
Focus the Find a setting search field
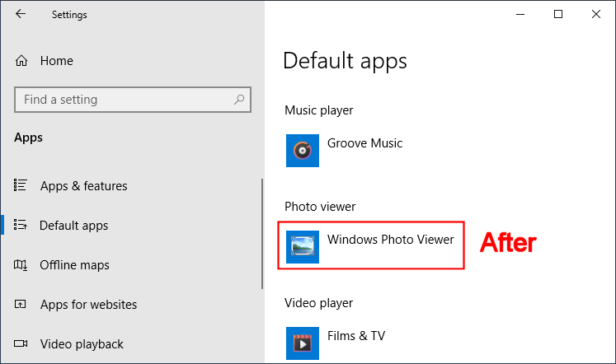124,100
